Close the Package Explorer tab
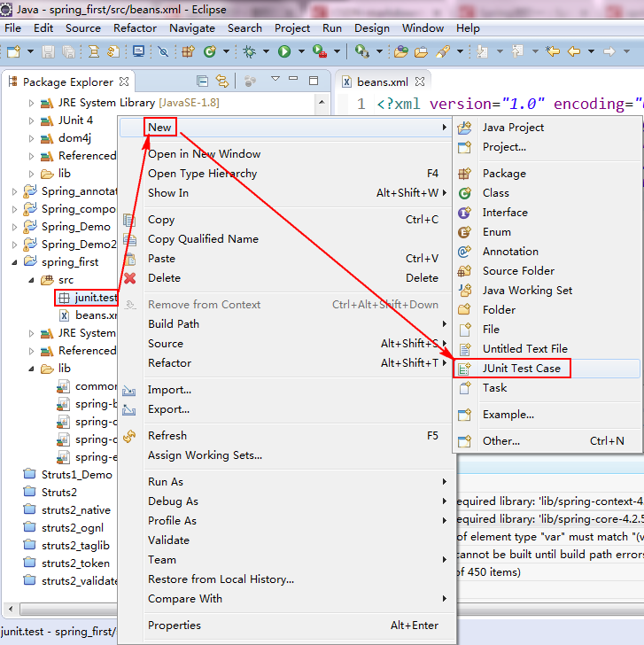 [124, 82]
